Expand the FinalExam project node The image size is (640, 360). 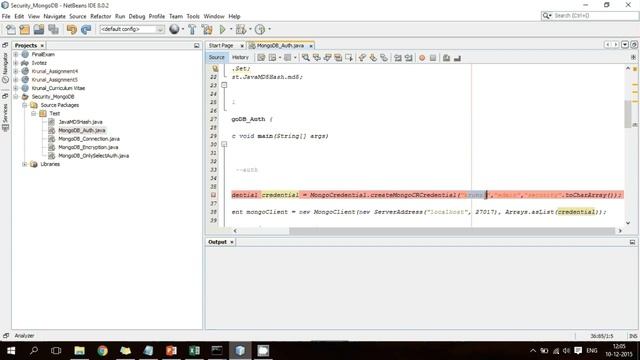pos(16,54)
